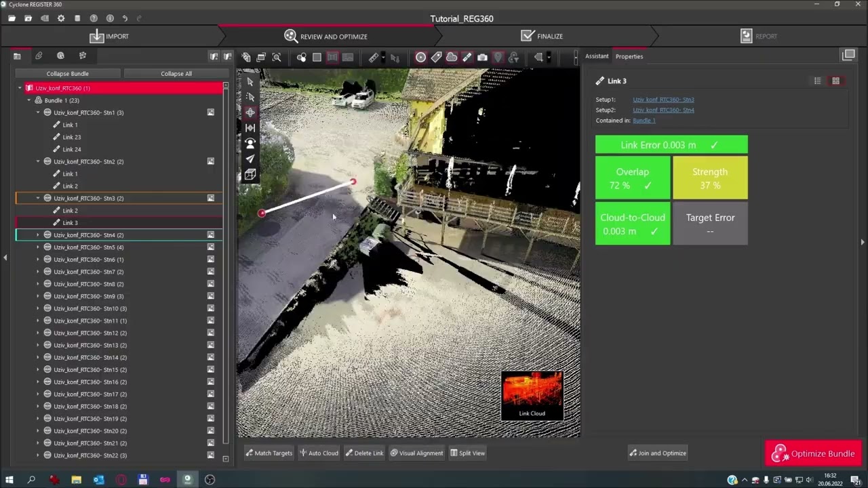Undock the properties panel icon
This screenshot has height=488, width=868.
pos(848,55)
